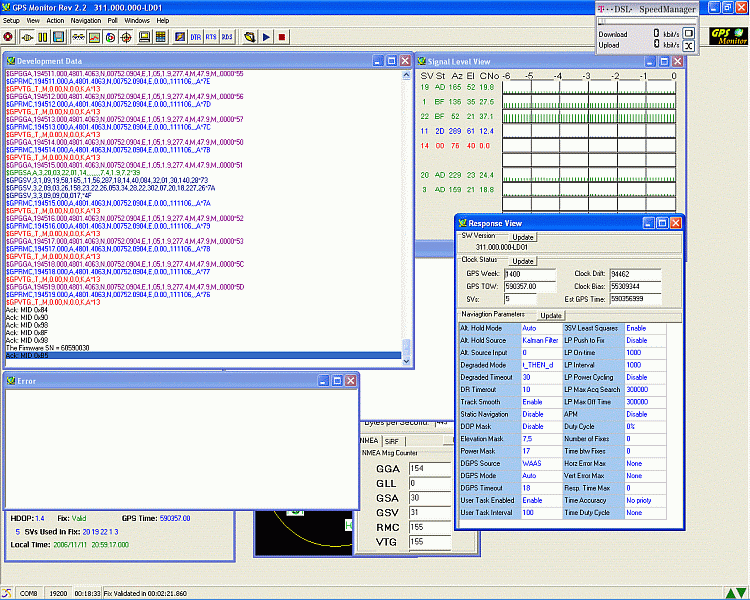Click the RTS toolbar button
Screen dimensions: 750x600
(x=211, y=37)
